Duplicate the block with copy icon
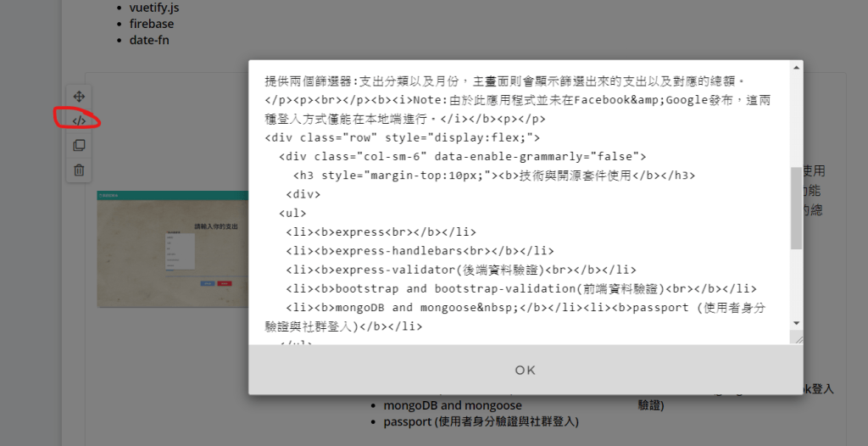 click(79, 145)
